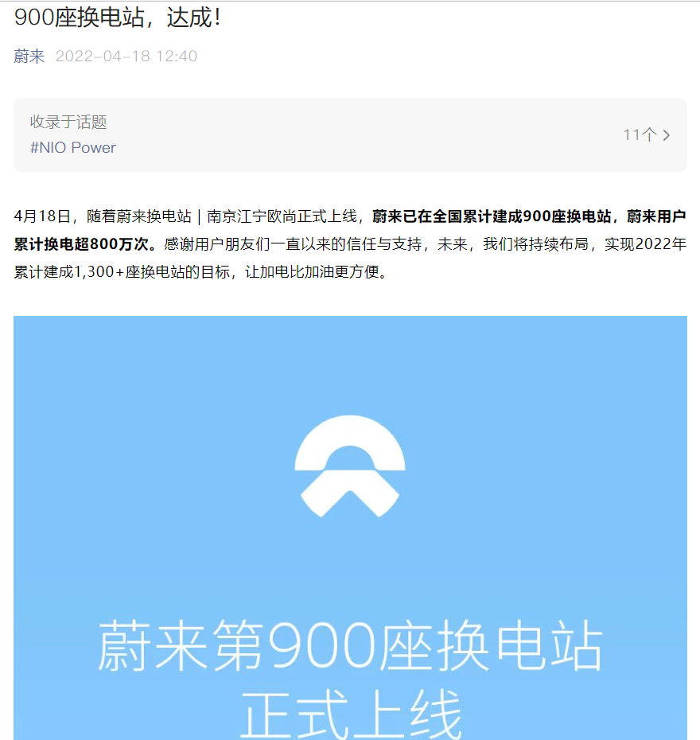The height and width of the screenshot is (740, 700).
Task: Open the #NIO Power topic tag
Action: pyautogui.click(x=73, y=148)
